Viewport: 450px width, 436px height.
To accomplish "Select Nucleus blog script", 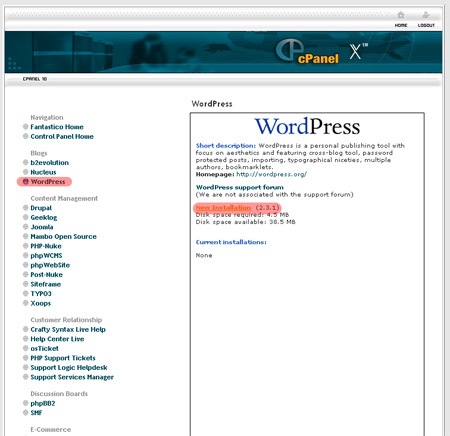I will (x=43, y=172).
